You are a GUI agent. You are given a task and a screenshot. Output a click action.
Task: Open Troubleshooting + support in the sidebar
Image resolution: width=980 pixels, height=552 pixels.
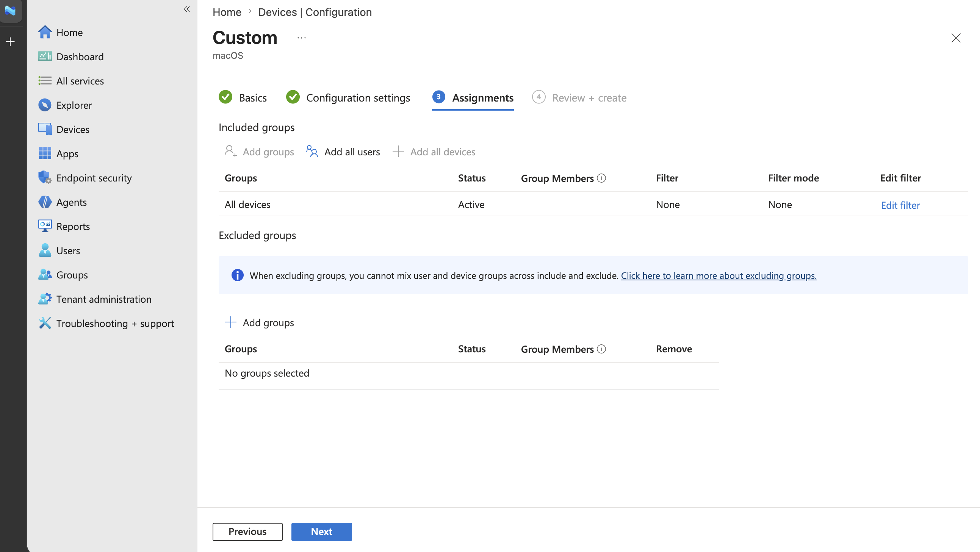pos(115,324)
